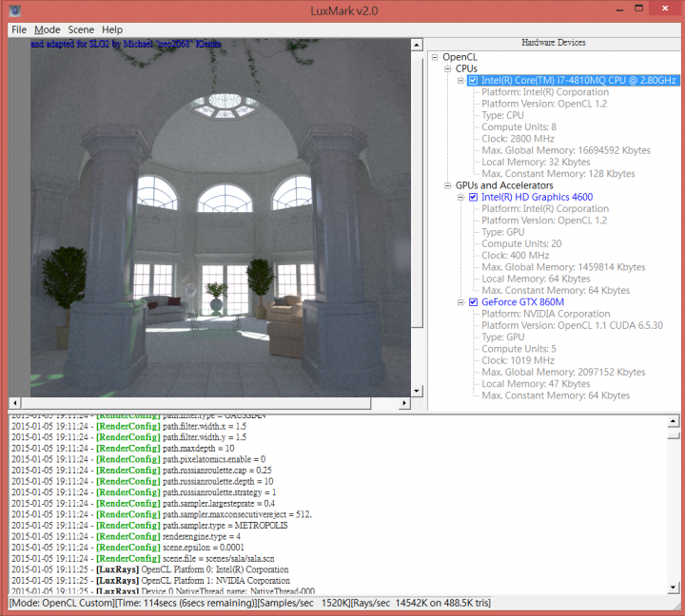Click 'Clock: 1019 MHz' row
This screenshot has height=616, width=685.
pos(518,360)
